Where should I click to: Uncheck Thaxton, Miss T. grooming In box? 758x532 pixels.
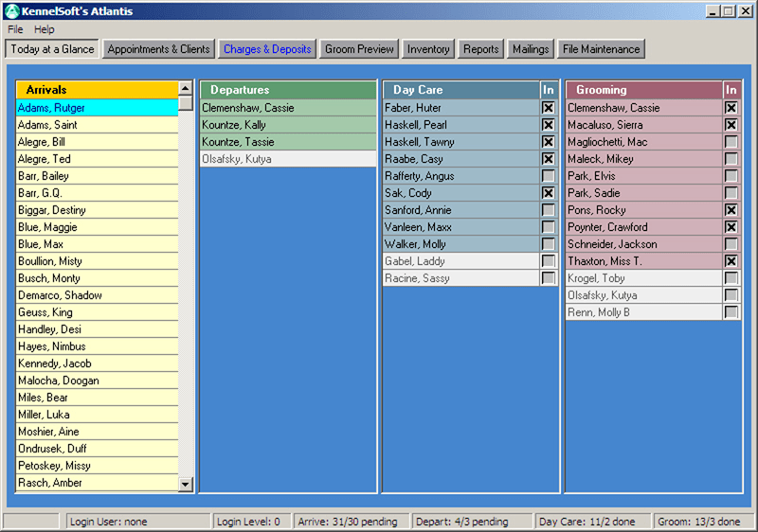(731, 261)
